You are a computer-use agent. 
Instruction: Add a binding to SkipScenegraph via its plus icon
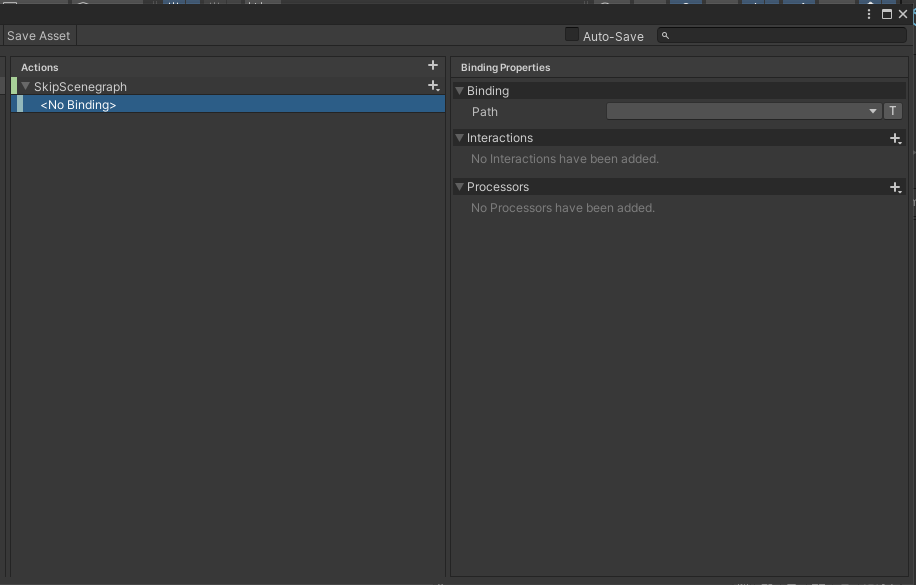pyautogui.click(x=433, y=87)
